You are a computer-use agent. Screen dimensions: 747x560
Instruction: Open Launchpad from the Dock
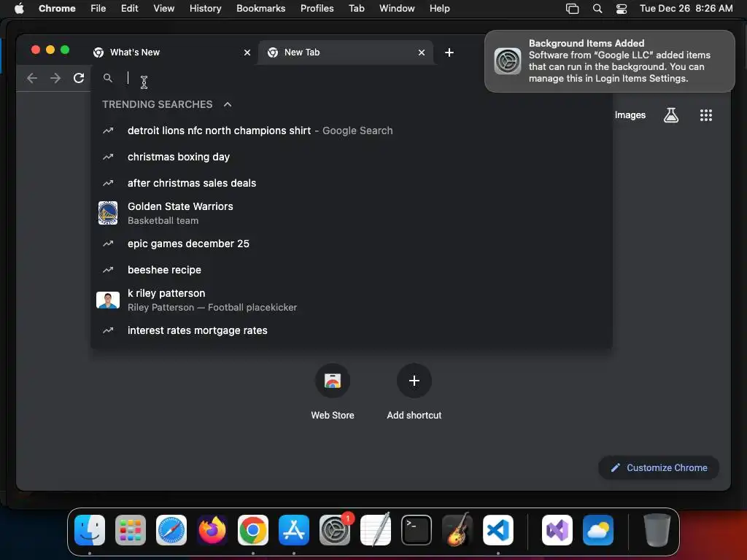131,530
